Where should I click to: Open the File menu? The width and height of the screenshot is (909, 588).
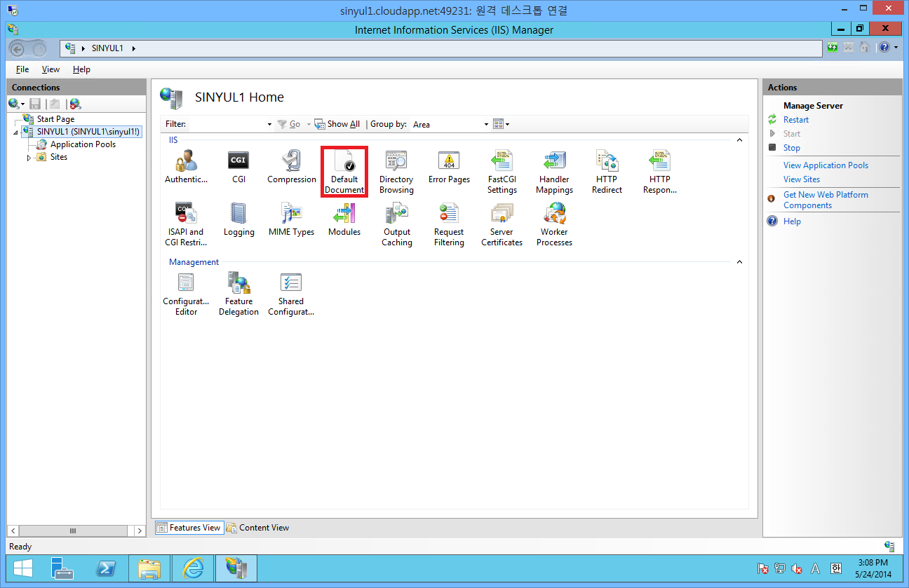point(22,69)
